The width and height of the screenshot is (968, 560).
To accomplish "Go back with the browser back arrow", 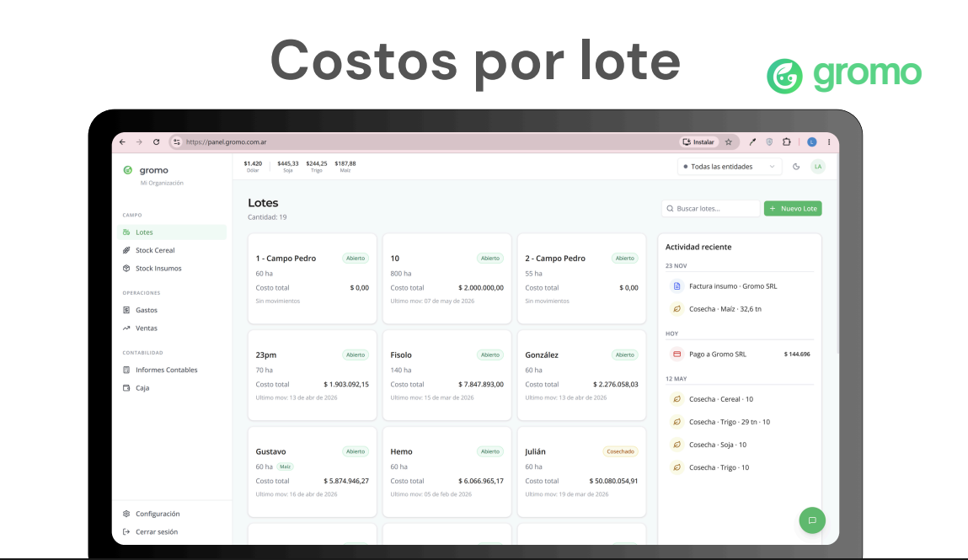I will pos(122,141).
